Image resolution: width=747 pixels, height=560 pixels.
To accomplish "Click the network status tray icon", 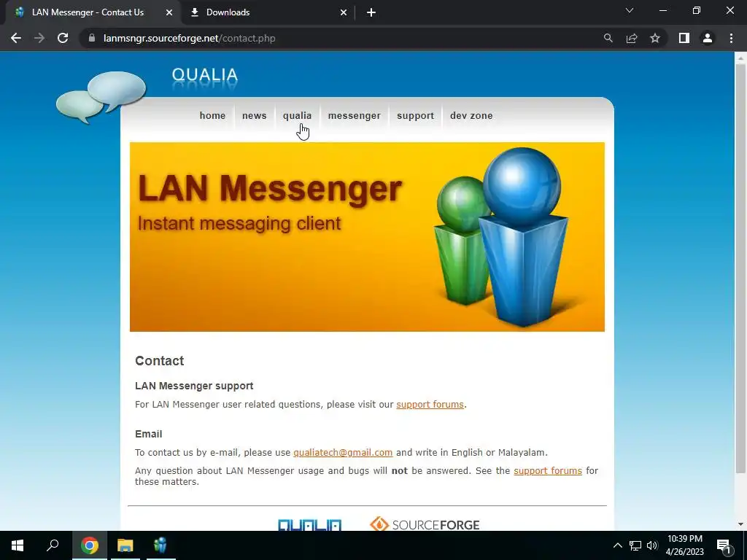I will pos(635,545).
